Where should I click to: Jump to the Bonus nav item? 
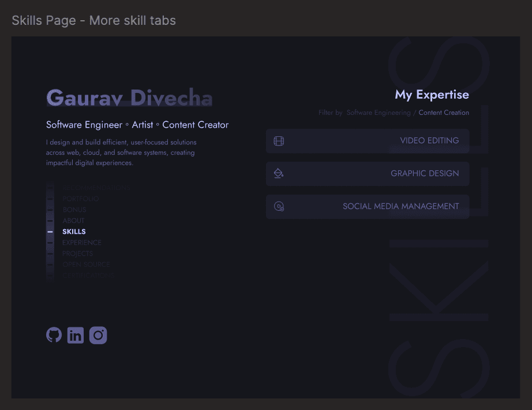click(74, 210)
